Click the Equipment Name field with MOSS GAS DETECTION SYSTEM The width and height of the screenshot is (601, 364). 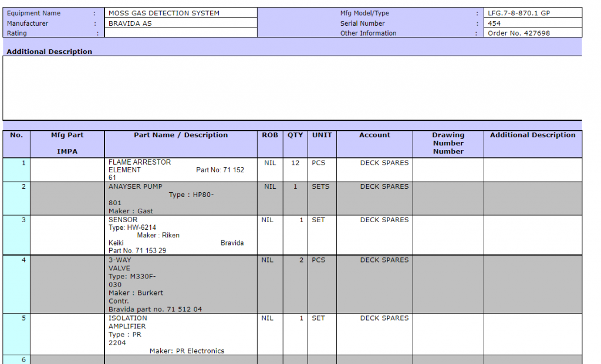tap(181, 13)
